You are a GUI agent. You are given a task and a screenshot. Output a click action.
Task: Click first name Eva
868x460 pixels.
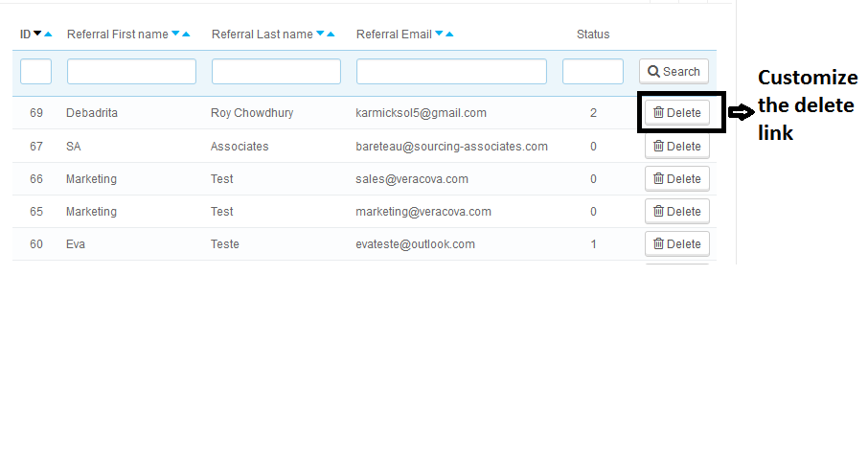click(76, 244)
